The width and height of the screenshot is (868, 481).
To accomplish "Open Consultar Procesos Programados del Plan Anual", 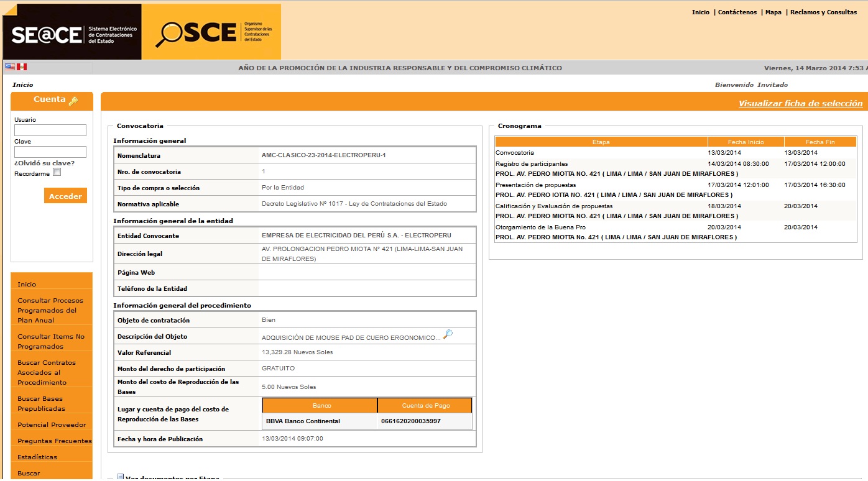I will 52,310.
